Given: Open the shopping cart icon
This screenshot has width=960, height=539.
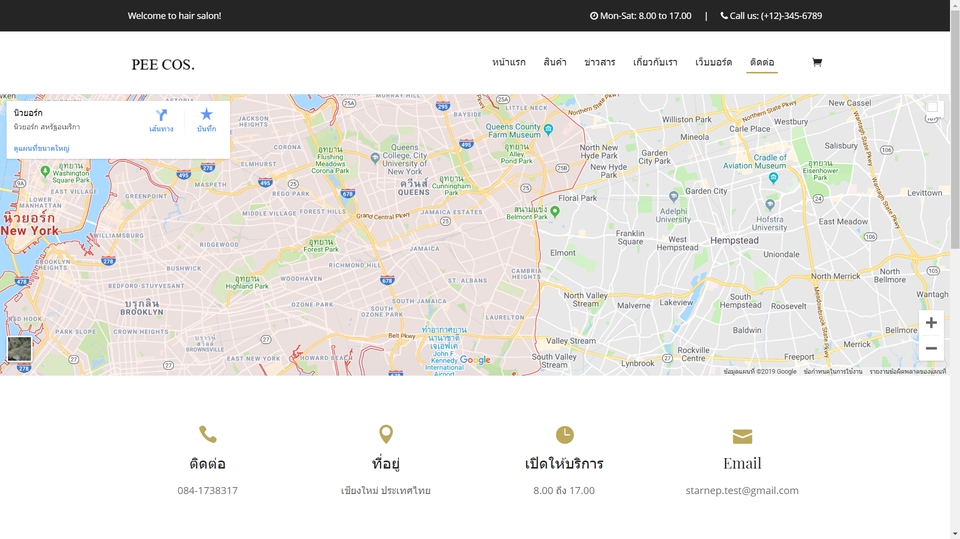Looking at the screenshot, I should coord(817,62).
